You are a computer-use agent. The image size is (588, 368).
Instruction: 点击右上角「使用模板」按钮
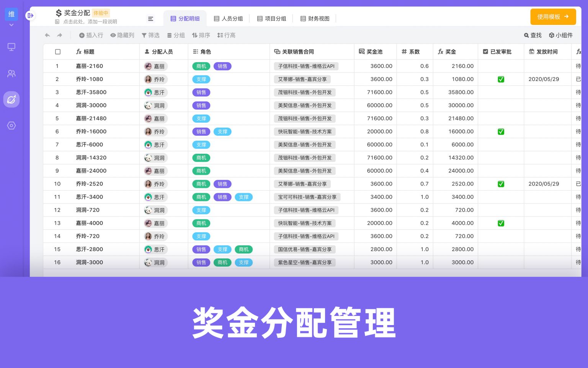(553, 16)
